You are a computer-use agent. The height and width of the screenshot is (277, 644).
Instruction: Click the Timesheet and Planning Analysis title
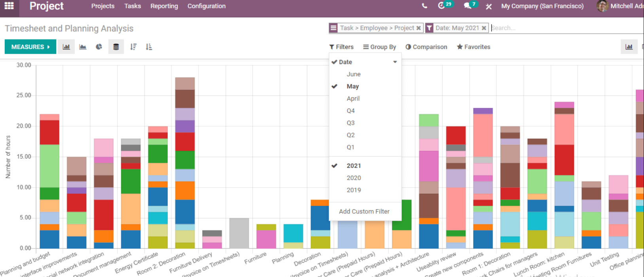[x=69, y=28]
